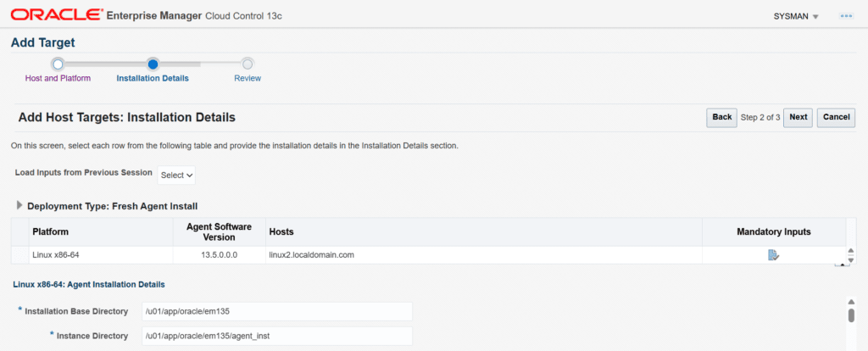
Task: Select the Linux x86-64 platform row
Action: [x=428, y=255]
